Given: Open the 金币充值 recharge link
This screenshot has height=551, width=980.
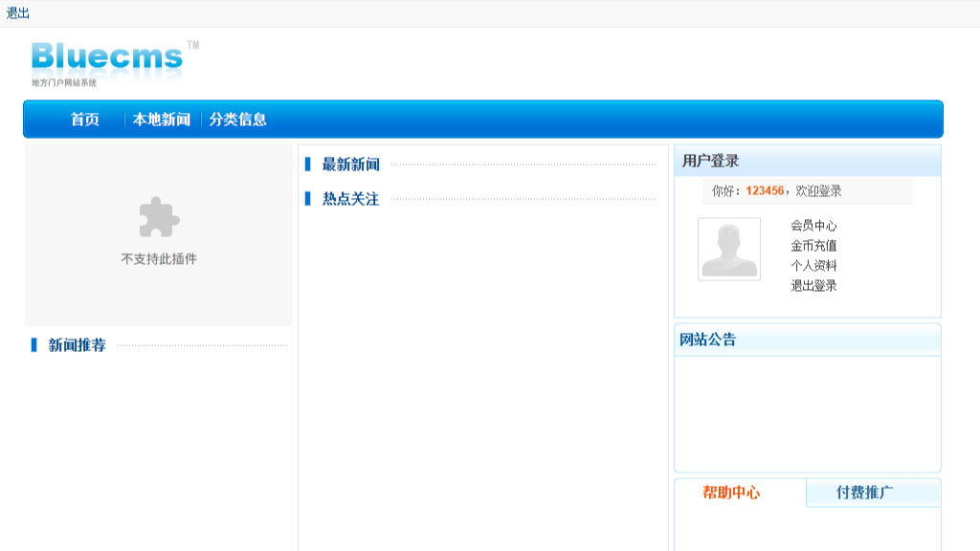Looking at the screenshot, I should pyautogui.click(x=813, y=248).
